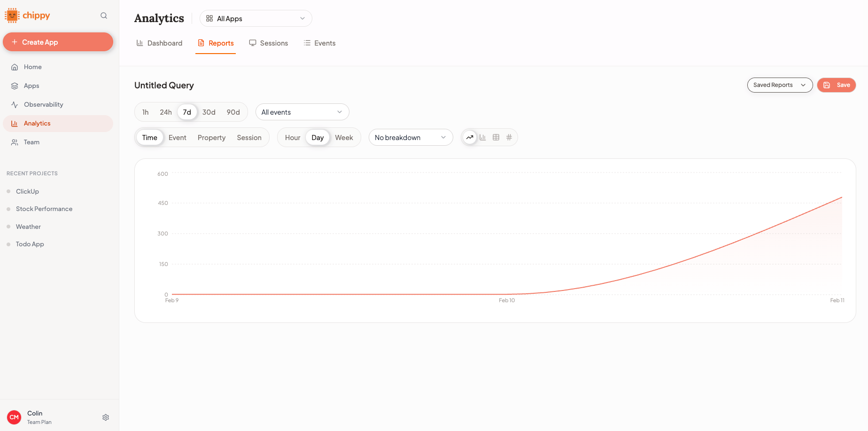Select the 30d time range
Viewport: 868px width, 431px height.
(x=209, y=112)
